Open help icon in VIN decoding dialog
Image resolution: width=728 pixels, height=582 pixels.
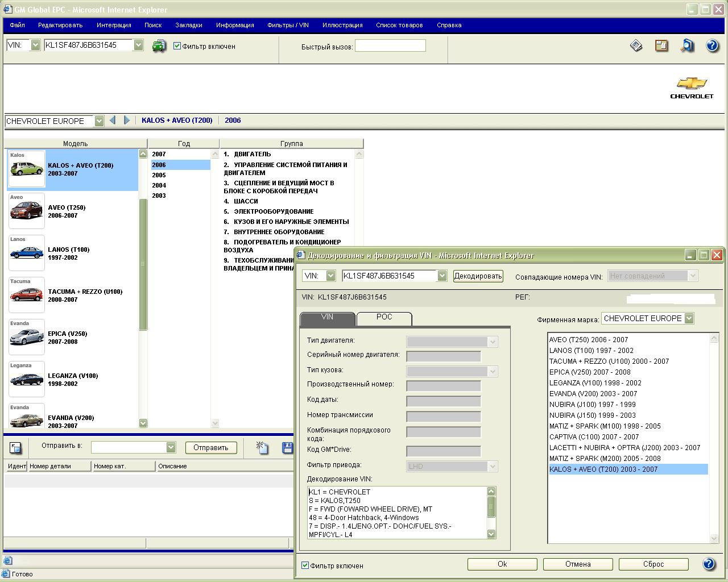click(709, 564)
